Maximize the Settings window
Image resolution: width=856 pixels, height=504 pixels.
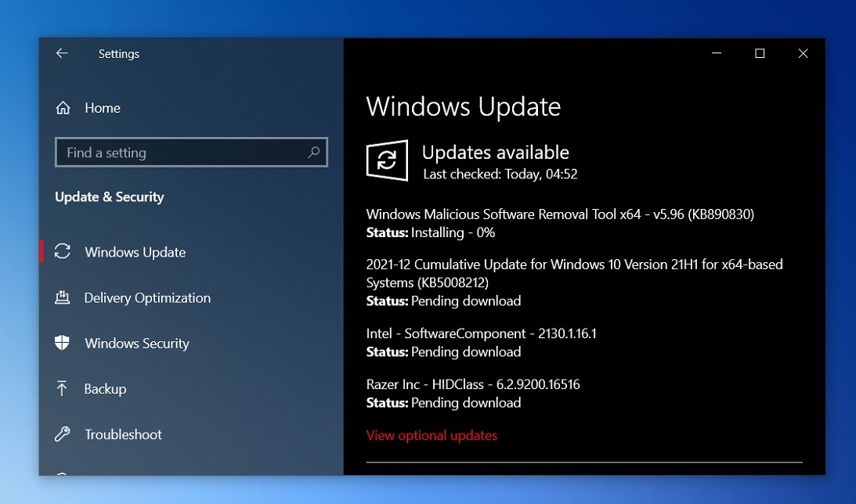tap(760, 53)
